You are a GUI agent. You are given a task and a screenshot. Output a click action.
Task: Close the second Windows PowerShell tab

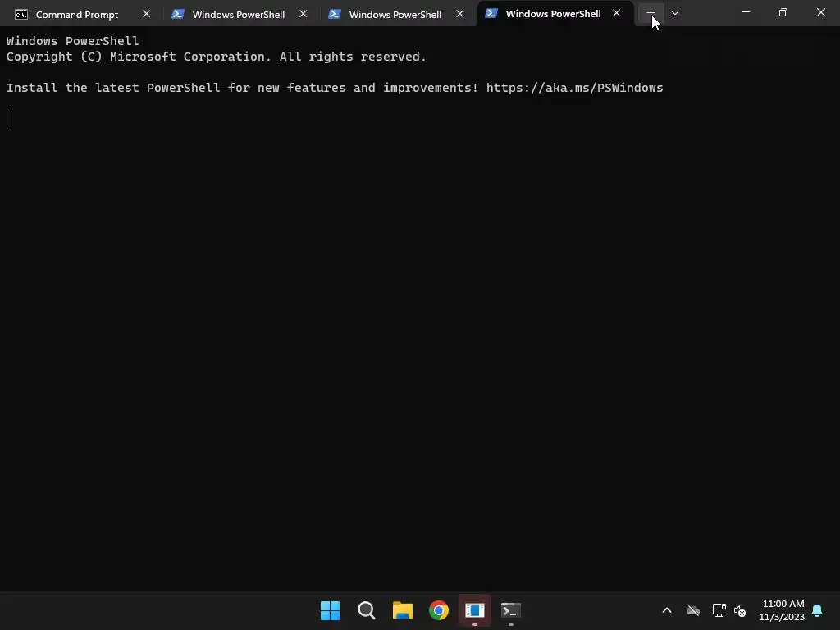tap(459, 14)
